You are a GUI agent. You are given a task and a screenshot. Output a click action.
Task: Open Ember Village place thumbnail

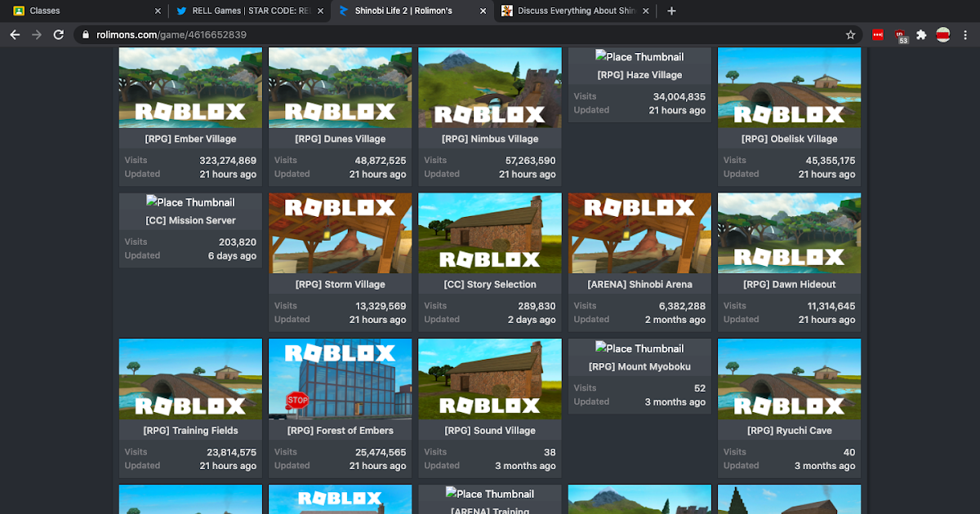coord(190,87)
